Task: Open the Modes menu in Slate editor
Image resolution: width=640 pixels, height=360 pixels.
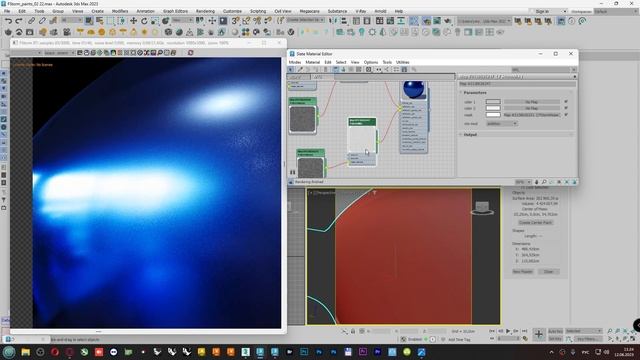Action: tap(295, 62)
